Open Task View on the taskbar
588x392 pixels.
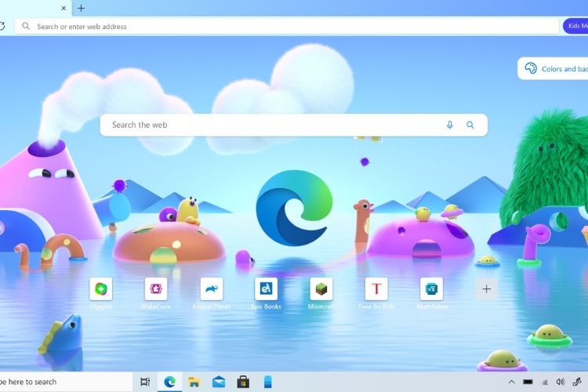pyautogui.click(x=145, y=382)
